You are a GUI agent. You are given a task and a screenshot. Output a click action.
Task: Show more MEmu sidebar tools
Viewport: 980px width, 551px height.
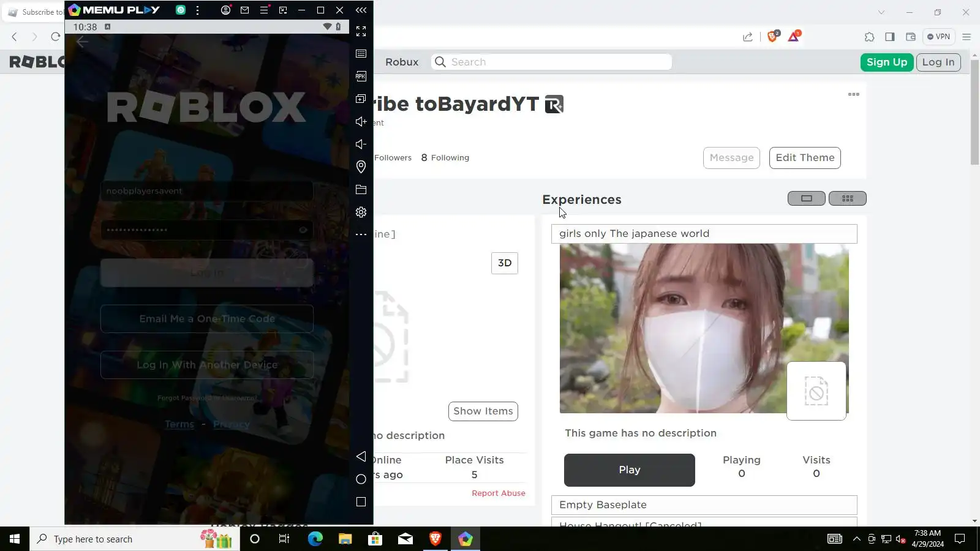[x=361, y=234]
